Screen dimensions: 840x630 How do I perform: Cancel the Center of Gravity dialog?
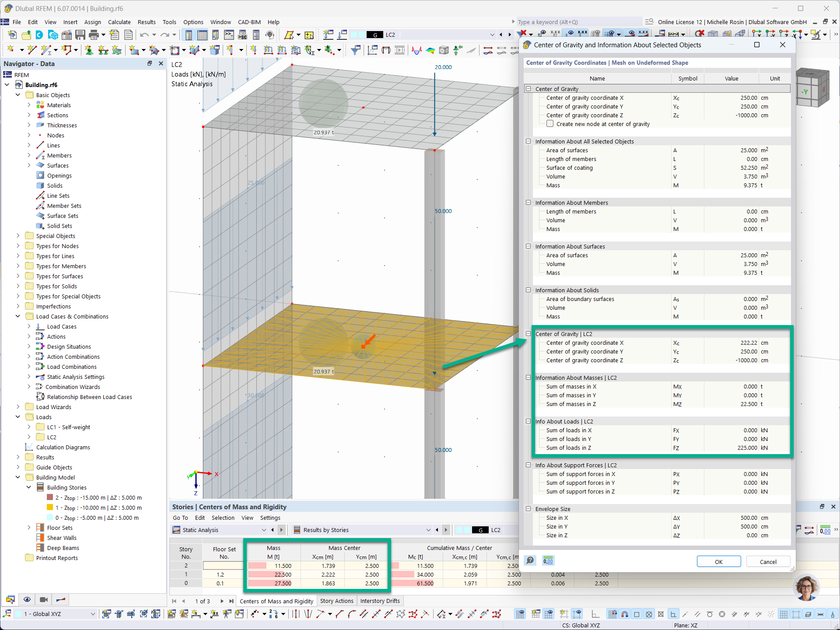tap(768, 561)
